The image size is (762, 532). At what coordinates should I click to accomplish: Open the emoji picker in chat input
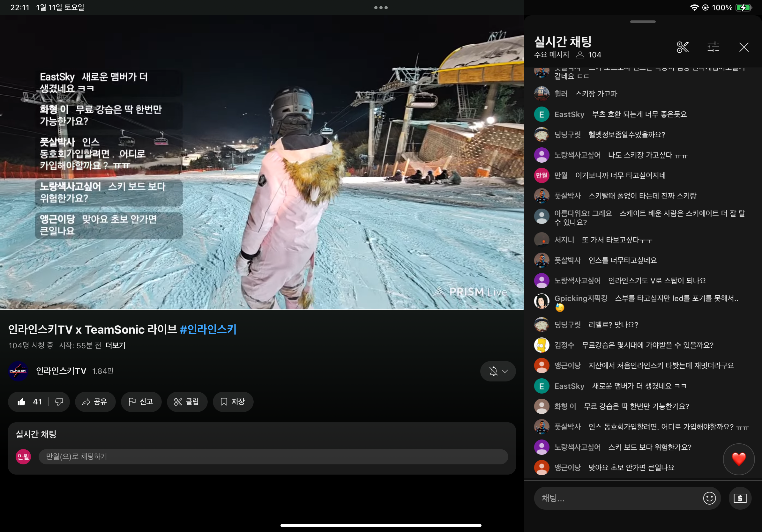click(x=709, y=498)
